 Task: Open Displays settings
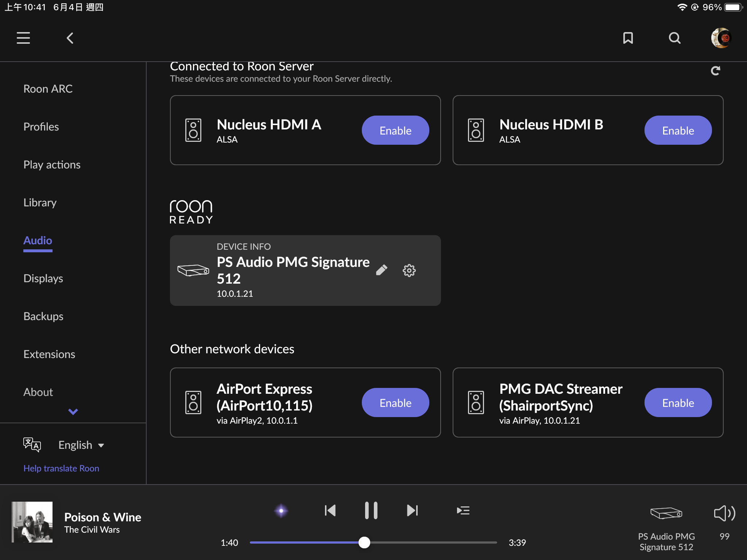[43, 278]
